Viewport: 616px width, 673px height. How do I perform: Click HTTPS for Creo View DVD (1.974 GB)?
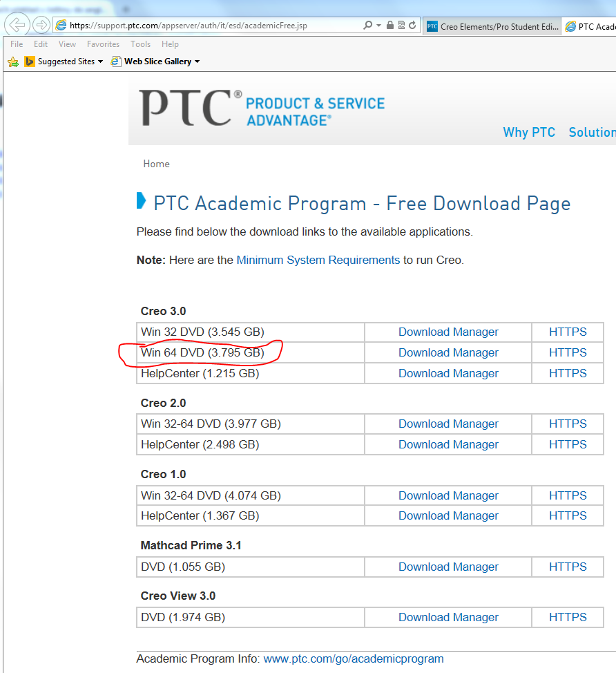coord(568,617)
